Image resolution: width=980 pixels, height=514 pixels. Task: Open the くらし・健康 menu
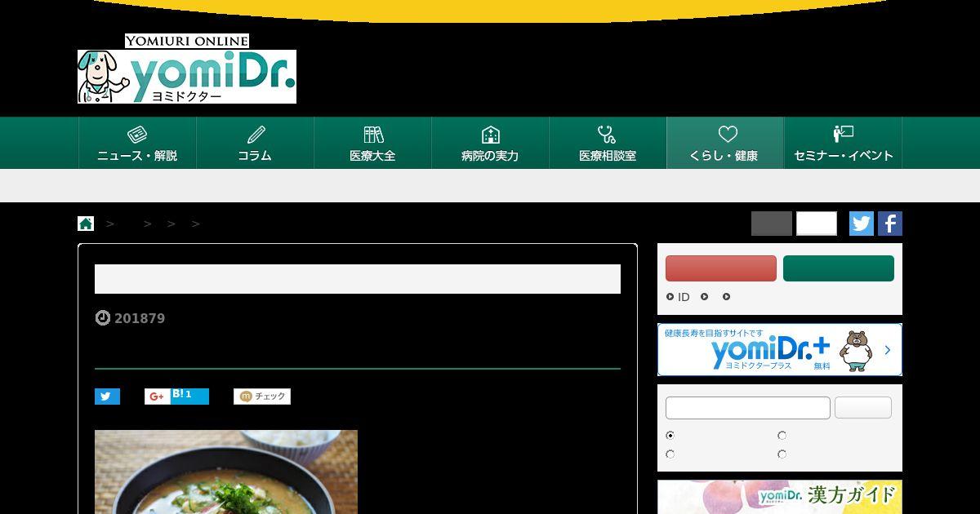[725, 143]
